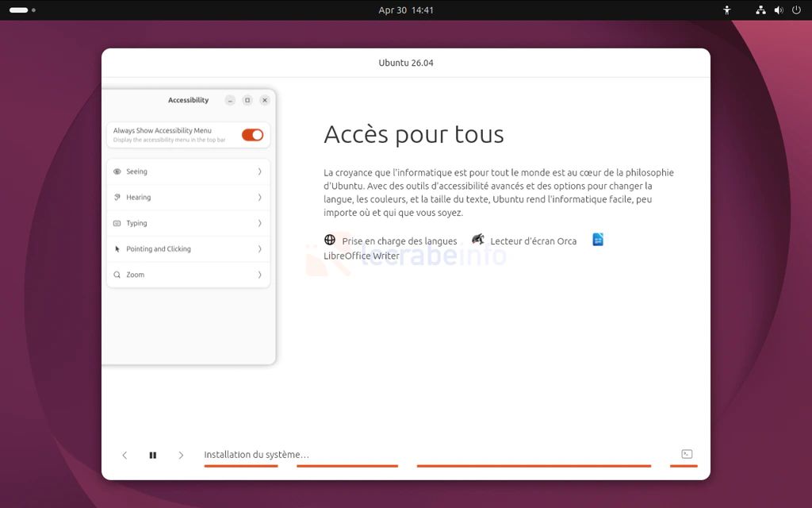The height and width of the screenshot is (508, 812).
Task: Open the installer terminal log icon
Action: [687, 454]
